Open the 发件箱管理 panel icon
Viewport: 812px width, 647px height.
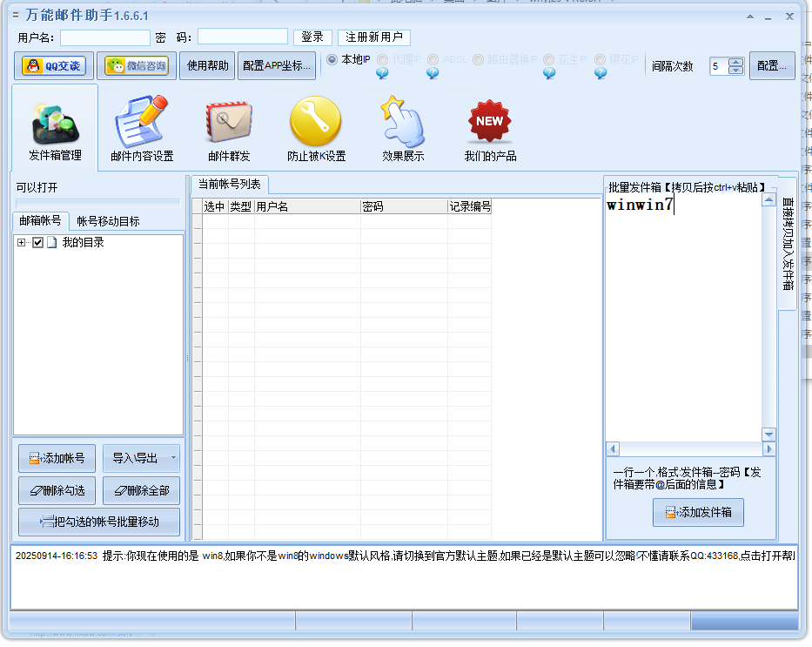[x=54, y=122]
